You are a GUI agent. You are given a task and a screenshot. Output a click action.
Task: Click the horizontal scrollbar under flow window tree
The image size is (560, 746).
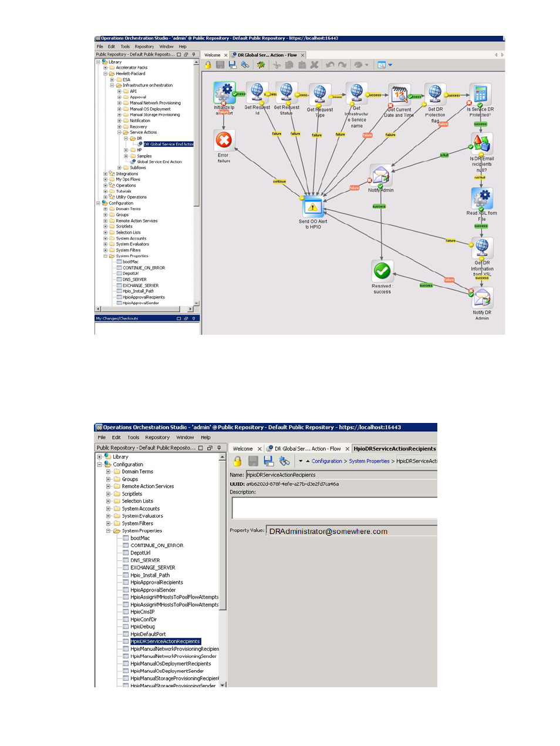144,309
